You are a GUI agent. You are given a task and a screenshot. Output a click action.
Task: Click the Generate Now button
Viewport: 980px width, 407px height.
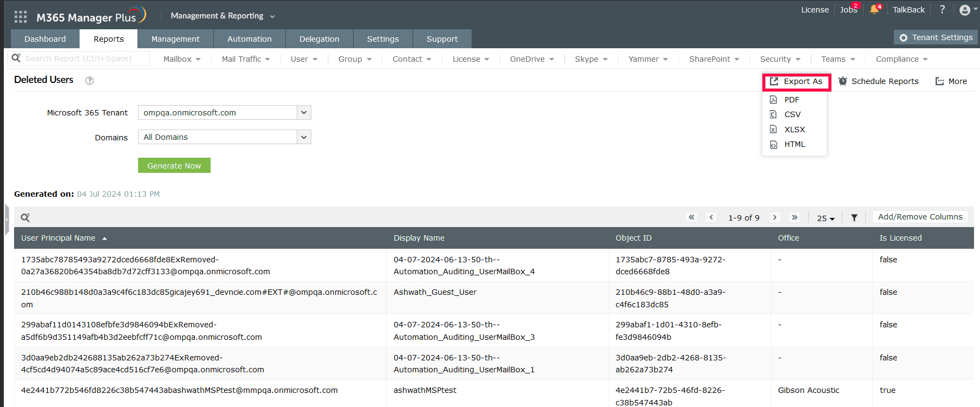tap(174, 166)
